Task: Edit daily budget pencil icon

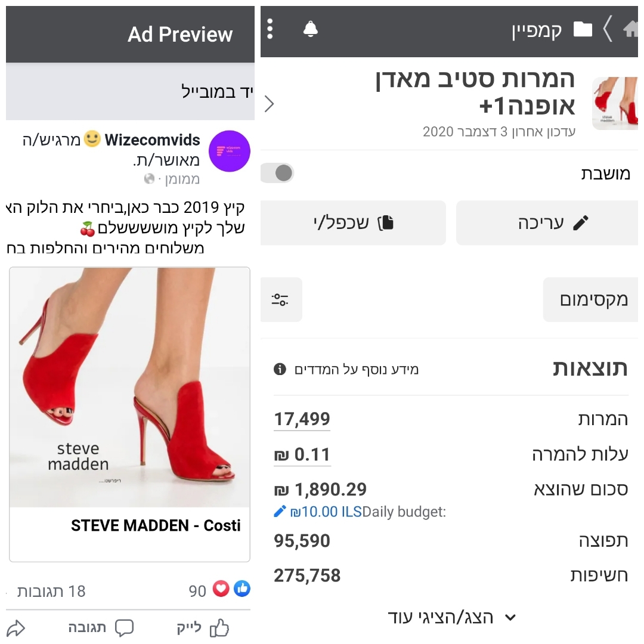Action: point(280,512)
